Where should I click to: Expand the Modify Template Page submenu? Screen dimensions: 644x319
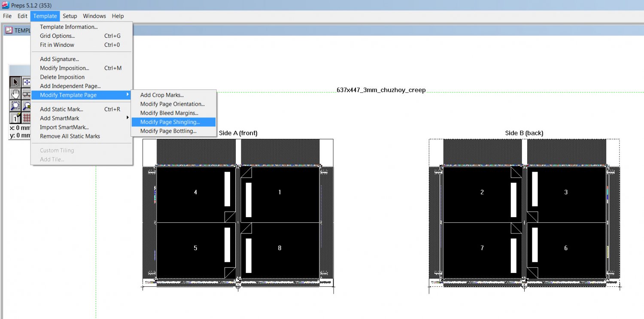point(82,95)
